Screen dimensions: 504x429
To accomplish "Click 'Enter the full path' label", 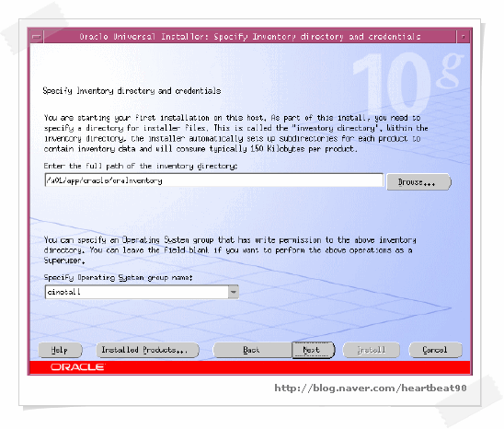I will [141, 167].
